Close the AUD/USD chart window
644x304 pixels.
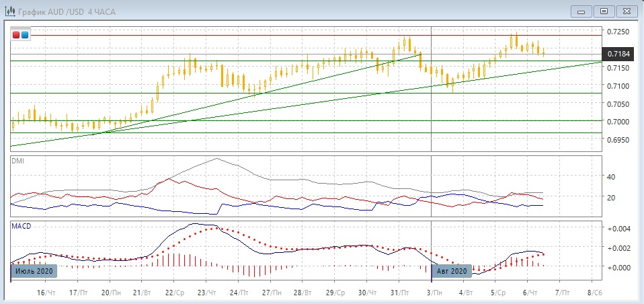click(626, 11)
